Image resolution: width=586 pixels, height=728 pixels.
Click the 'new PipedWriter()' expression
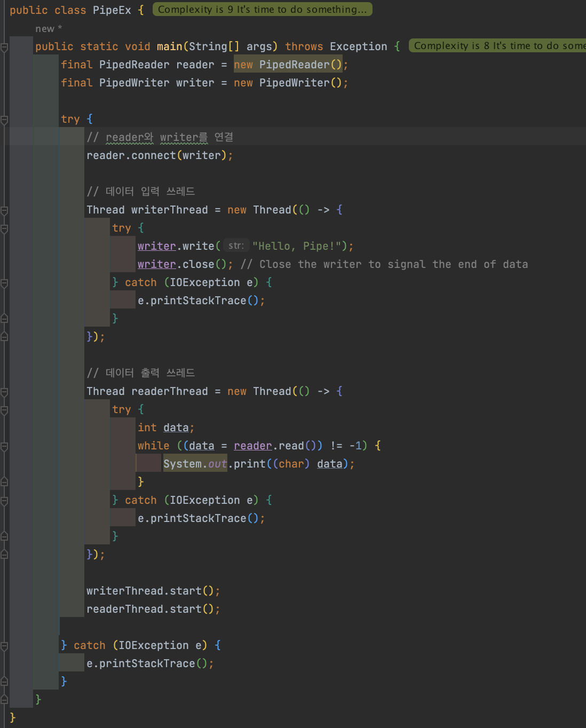coord(288,83)
